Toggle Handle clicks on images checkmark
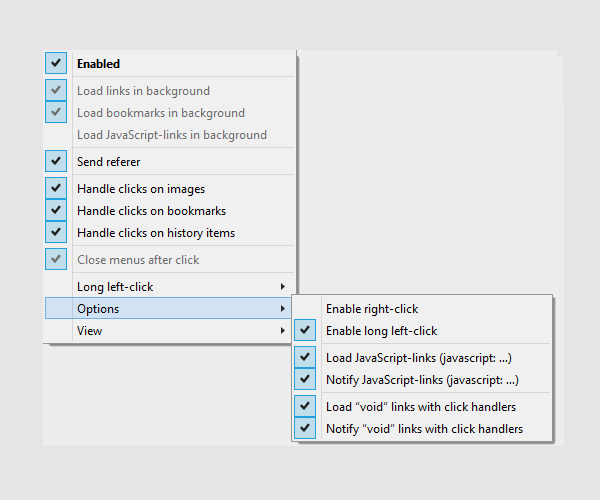The height and width of the screenshot is (500, 600). click(x=56, y=188)
